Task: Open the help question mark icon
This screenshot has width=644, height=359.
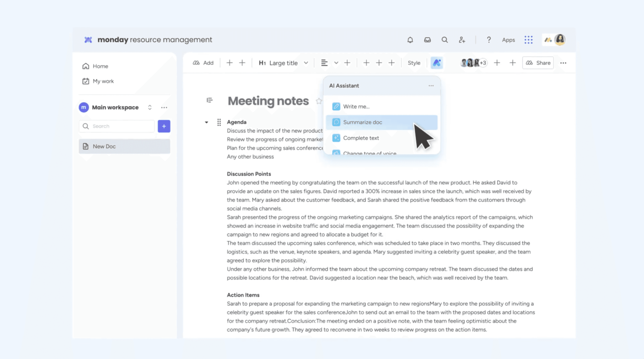Action: tap(489, 40)
